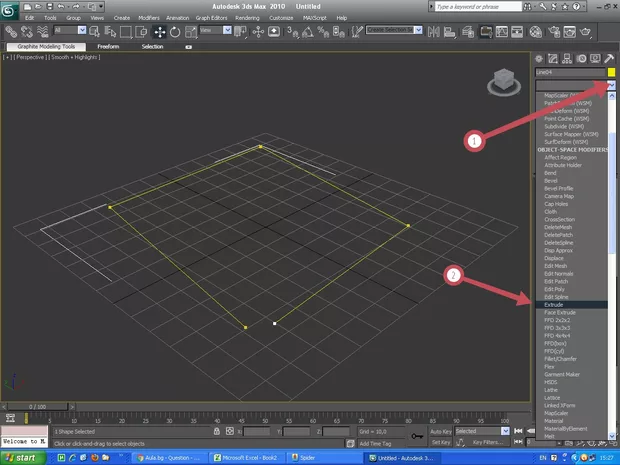Open the Manage Layers icon
This screenshot has width=620, height=465.
click(x=468, y=32)
